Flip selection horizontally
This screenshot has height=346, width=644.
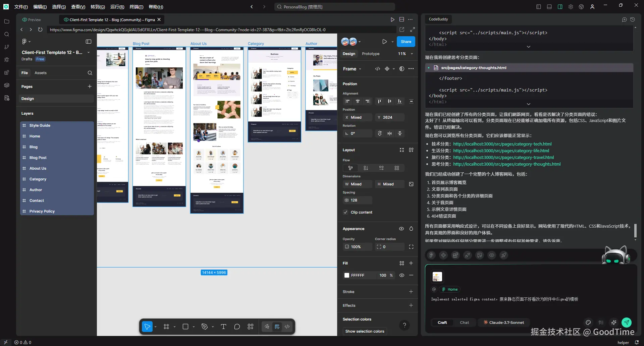click(x=389, y=133)
